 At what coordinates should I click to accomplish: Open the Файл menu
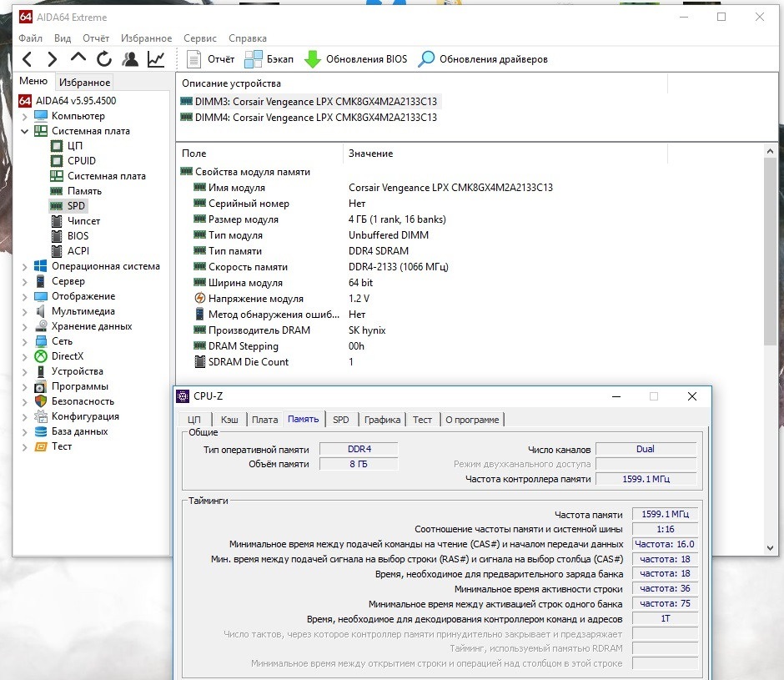tap(31, 38)
